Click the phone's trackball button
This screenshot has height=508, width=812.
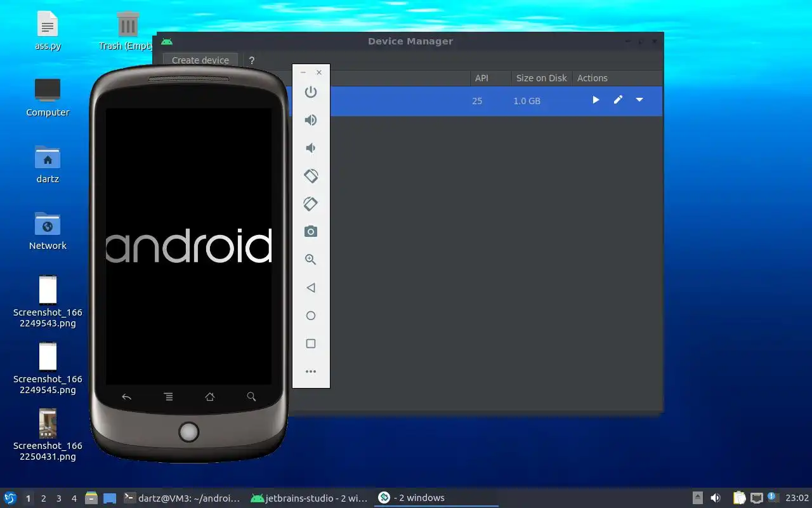coord(188,432)
